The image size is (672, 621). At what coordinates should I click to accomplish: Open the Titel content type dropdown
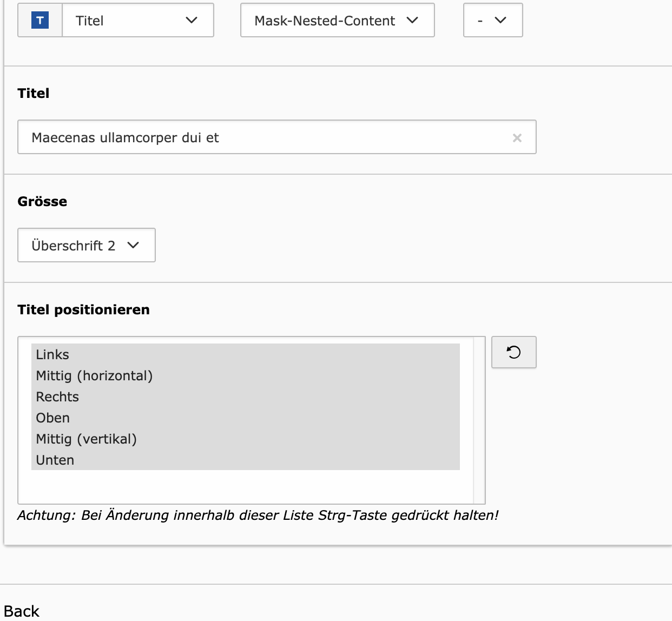pos(137,21)
